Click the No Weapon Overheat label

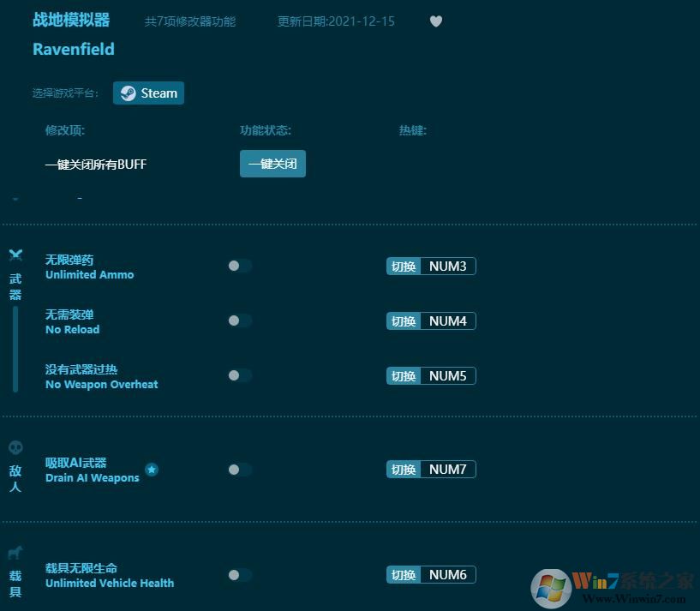coord(102,384)
